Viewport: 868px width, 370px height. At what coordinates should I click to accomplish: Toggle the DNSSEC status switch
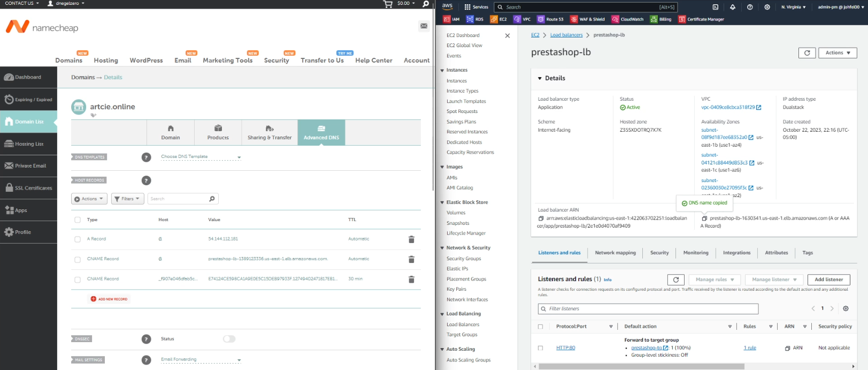[x=229, y=339]
